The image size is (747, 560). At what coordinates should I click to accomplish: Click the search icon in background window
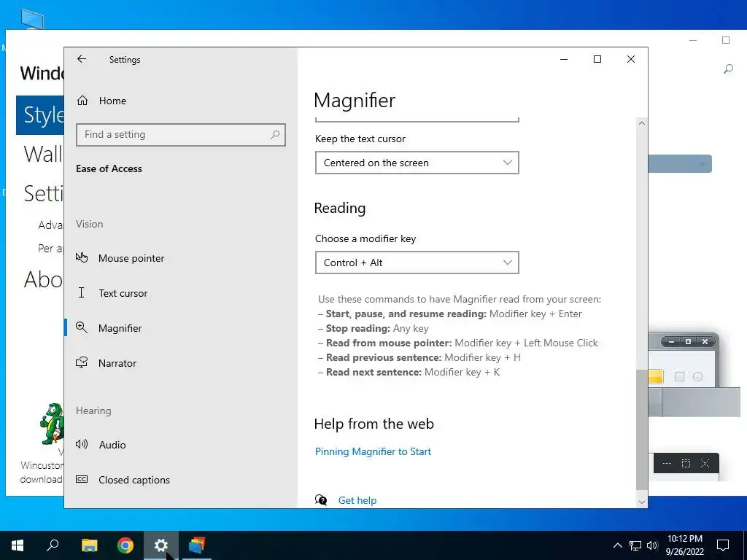coord(728,69)
